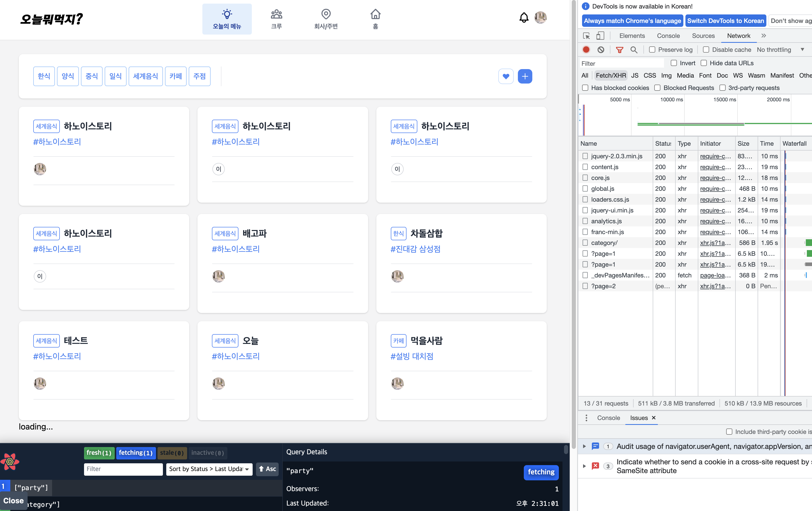The width and height of the screenshot is (812, 511).
Task: Select the inspect element cursor icon
Action: pos(586,36)
